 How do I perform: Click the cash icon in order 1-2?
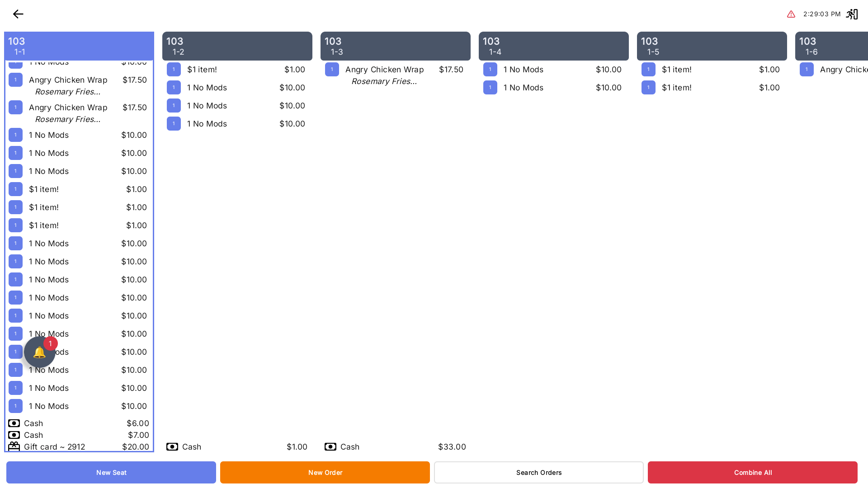click(172, 447)
